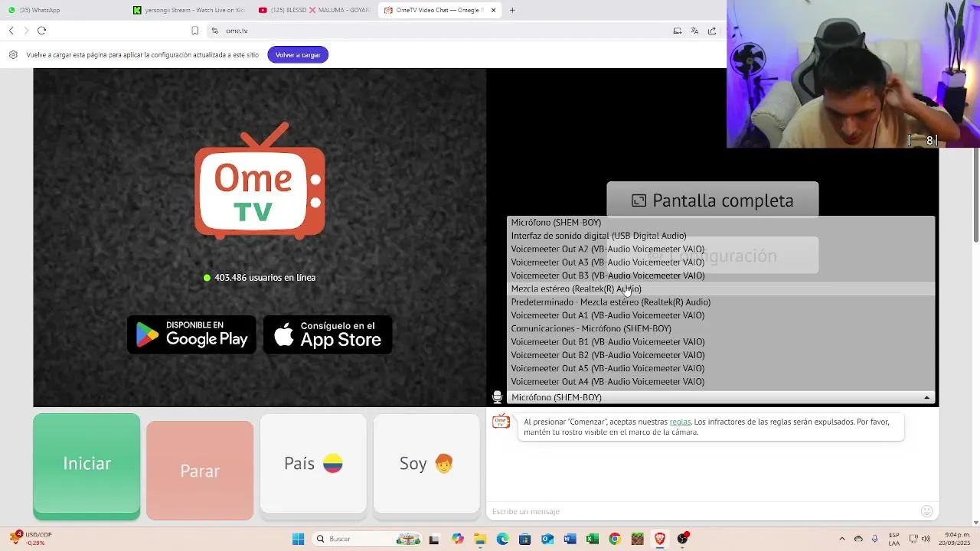
Task: Click the OmeTV avatar icon beside the rules message
Action: click(x=501, y=422)
